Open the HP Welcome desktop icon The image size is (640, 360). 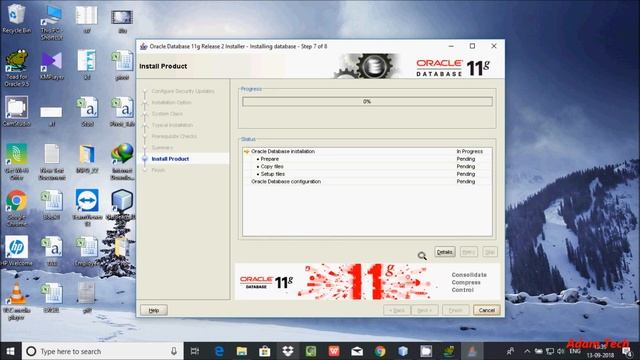point(17,251)
